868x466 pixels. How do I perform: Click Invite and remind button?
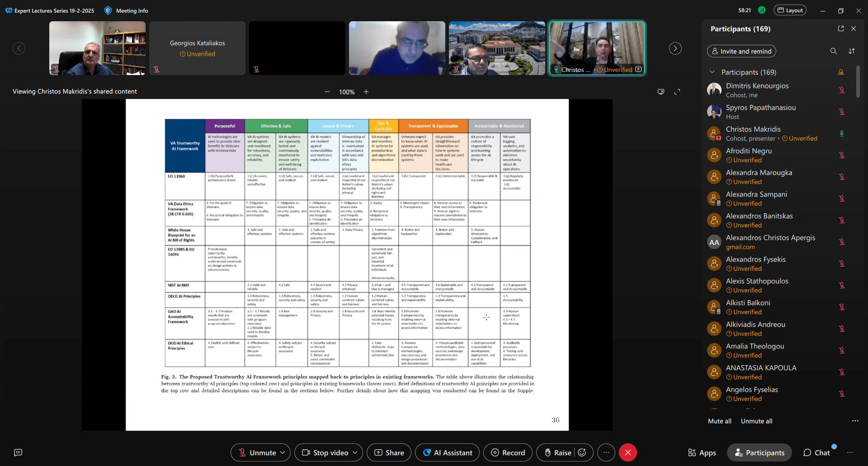(x=741, y=51)
